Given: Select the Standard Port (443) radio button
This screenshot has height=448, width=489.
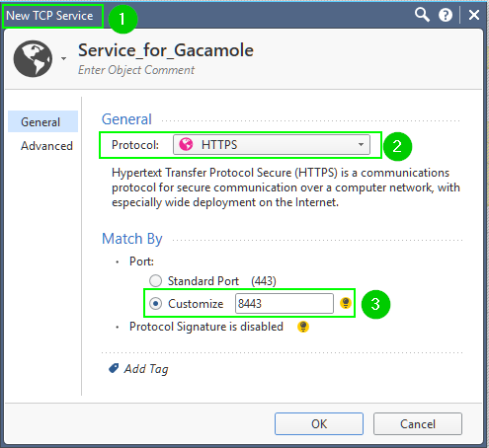Looking at the screenshot, I should coord(155,281).
